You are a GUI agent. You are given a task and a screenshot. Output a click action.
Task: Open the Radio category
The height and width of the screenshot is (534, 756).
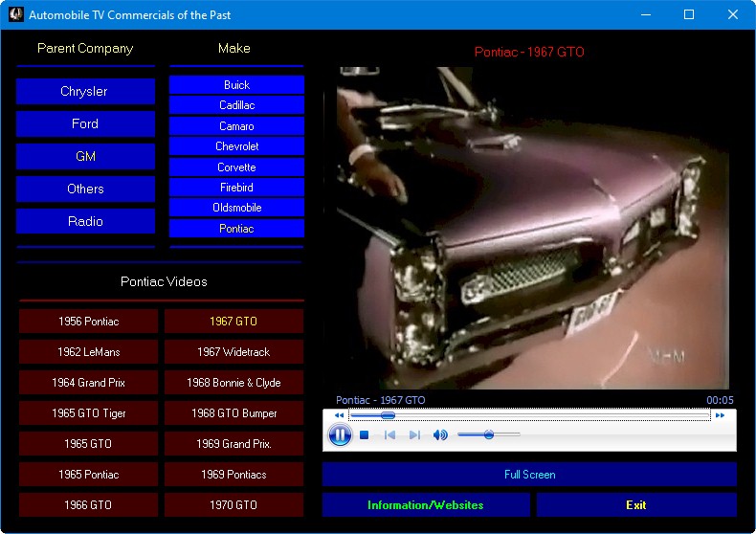(85, 221)
